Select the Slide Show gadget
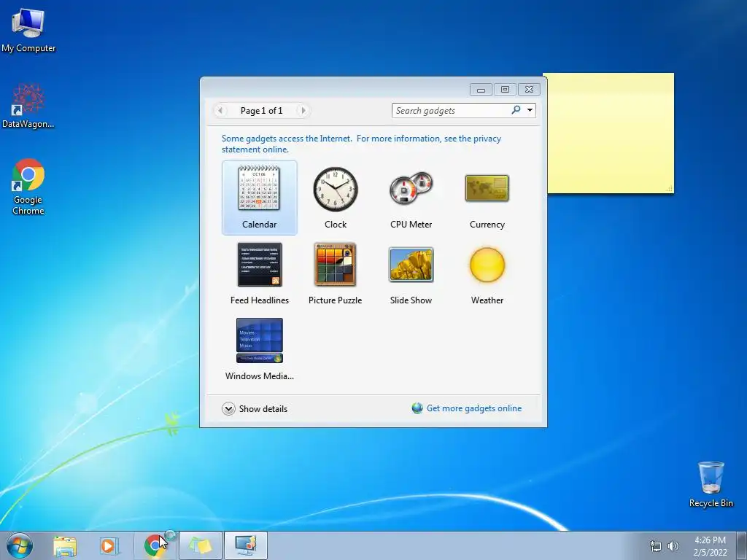The image size is (747, 560). point(411,264)
